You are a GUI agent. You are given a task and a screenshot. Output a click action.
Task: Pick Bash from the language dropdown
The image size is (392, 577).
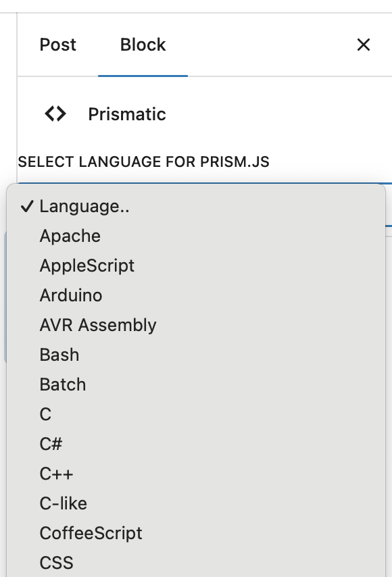click(196, 355)
